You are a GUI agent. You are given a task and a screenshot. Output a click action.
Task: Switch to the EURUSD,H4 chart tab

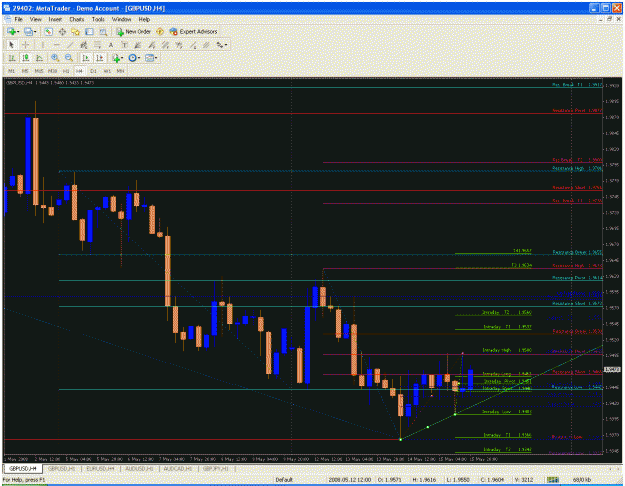[x=100, y=469]
